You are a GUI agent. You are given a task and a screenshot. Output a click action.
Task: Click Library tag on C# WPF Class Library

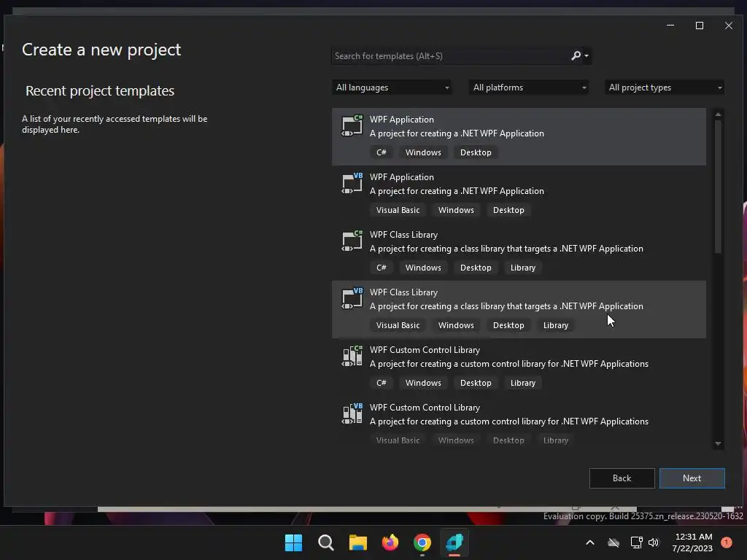coord(522,268)
